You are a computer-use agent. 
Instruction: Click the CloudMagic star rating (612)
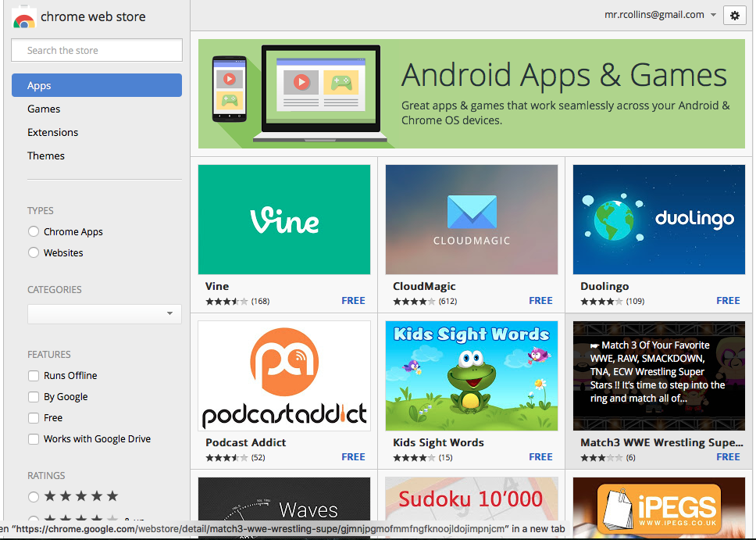pos(425,302)
